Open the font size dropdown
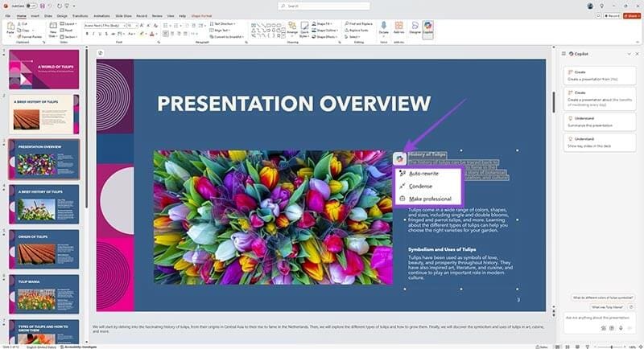Screen dimensions: 644x349 click(x=136, y=26)
